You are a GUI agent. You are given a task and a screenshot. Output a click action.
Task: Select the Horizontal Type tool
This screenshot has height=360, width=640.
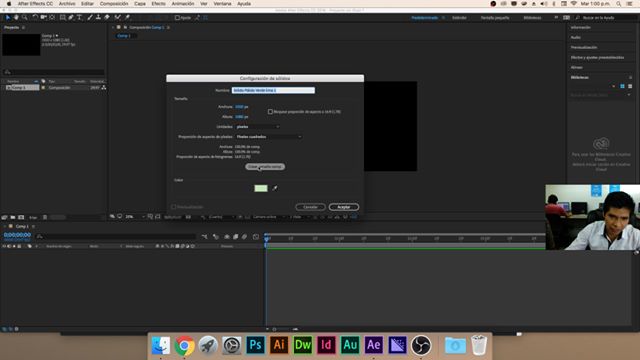coord(80,18)
